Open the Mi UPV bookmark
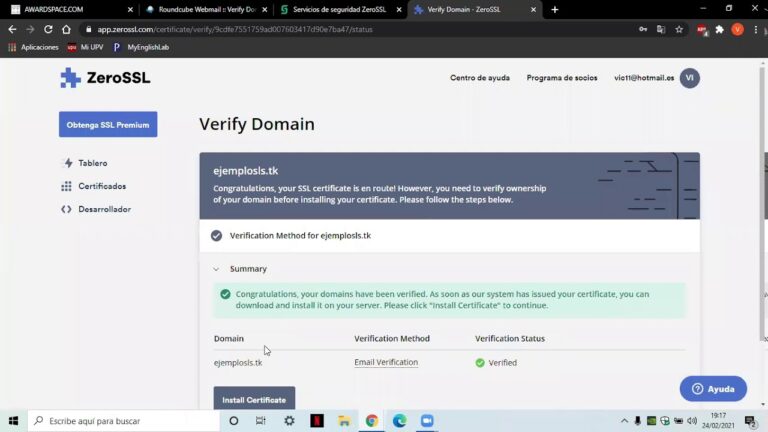Viewport: 768px width, 432px height. (86, 48)
